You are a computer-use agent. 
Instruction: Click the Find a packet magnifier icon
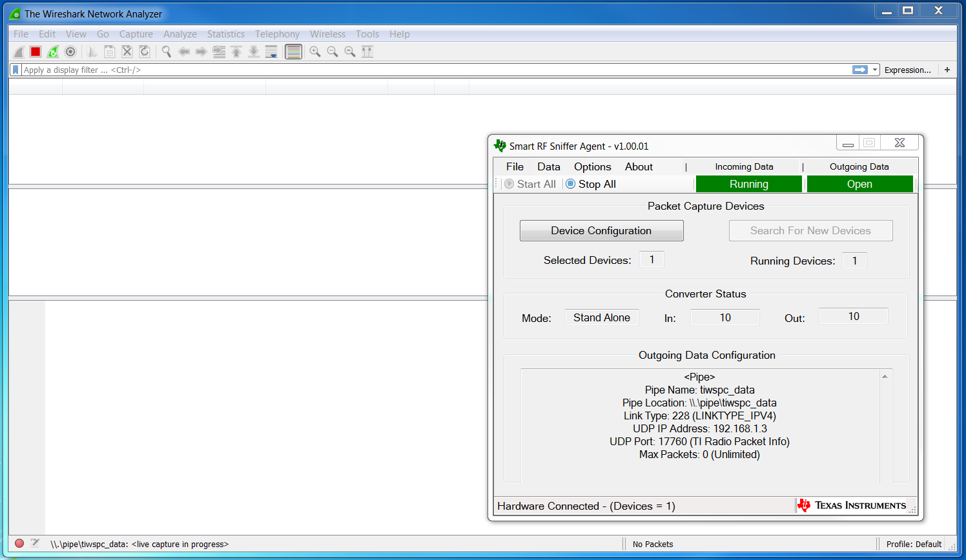coord(166,52)
